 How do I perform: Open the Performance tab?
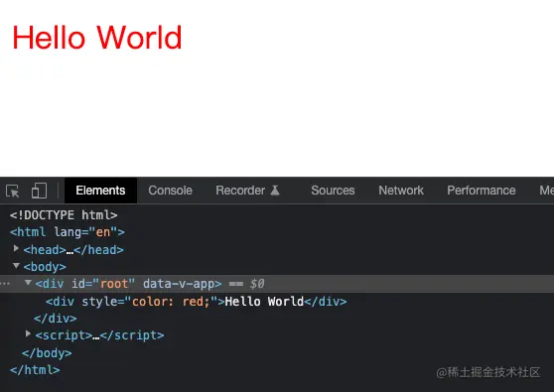482,191
